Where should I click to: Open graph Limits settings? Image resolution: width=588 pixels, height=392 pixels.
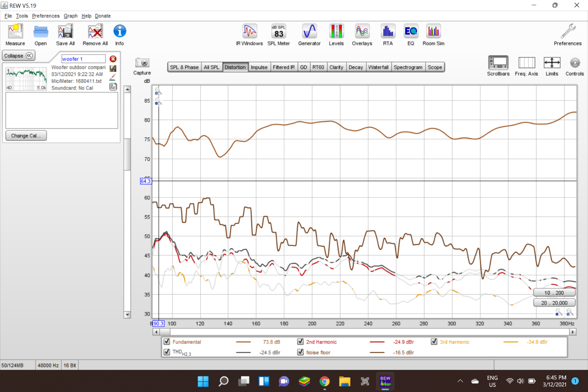tap(552, 66)
